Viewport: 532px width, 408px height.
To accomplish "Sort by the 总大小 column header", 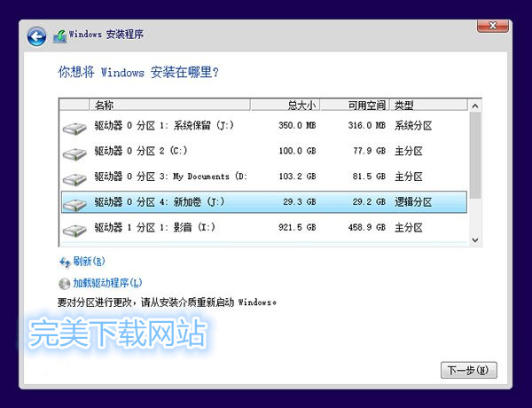I will (x=285, y=105).
